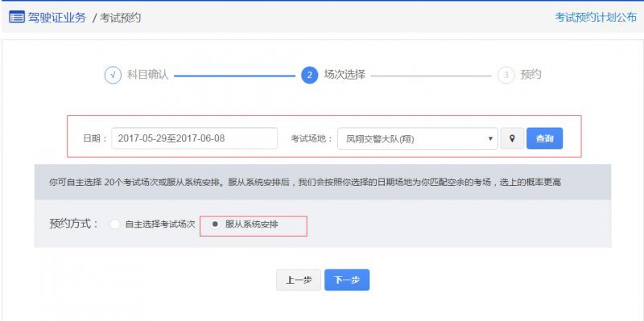The image size is (644, 321).
Task: Open the 考试场地 dropdown list
Action: point(417,138)
